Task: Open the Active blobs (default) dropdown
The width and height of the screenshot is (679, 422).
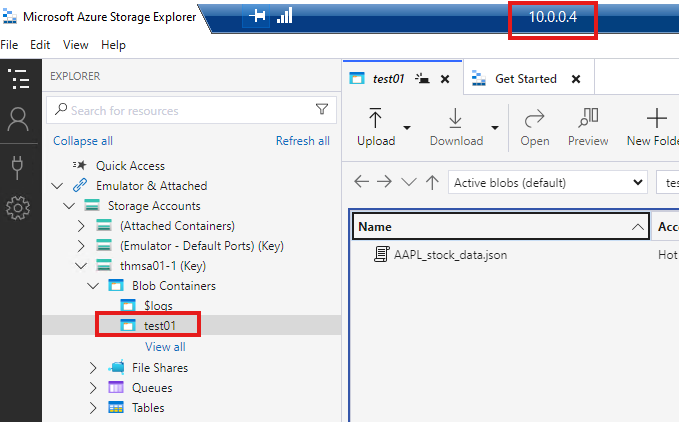Action: pos(548,182)
